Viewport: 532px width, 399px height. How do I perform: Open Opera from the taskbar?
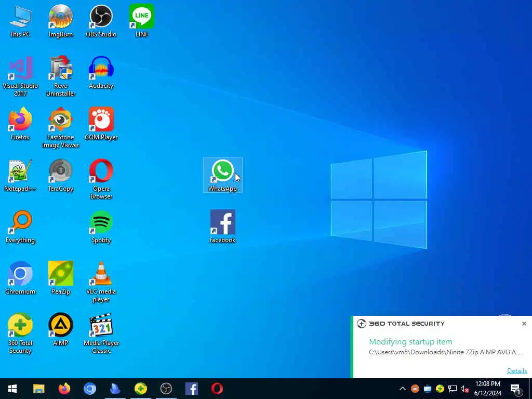[x=217, y=389]
